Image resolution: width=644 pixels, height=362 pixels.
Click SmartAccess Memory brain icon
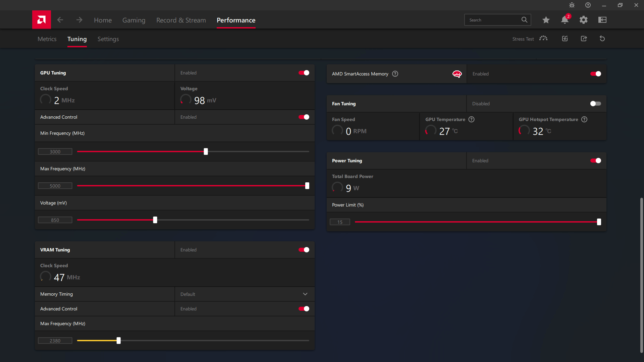click(457, 74)
